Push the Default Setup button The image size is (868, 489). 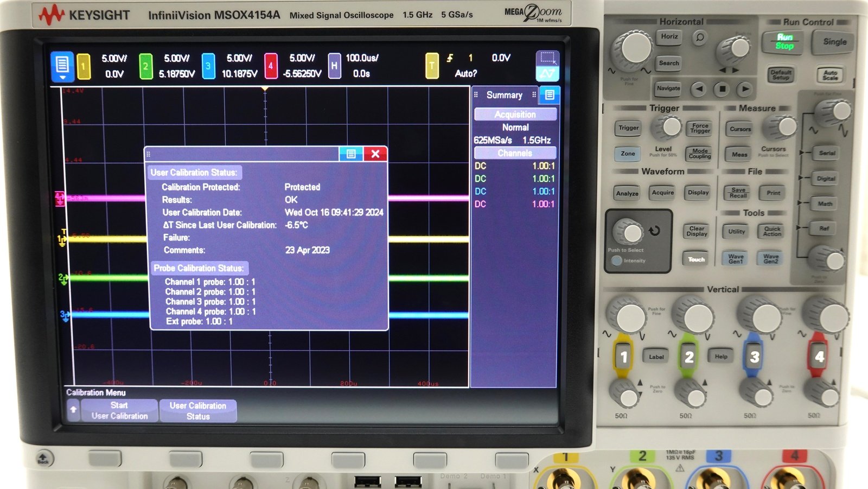[x=781, y=75]
